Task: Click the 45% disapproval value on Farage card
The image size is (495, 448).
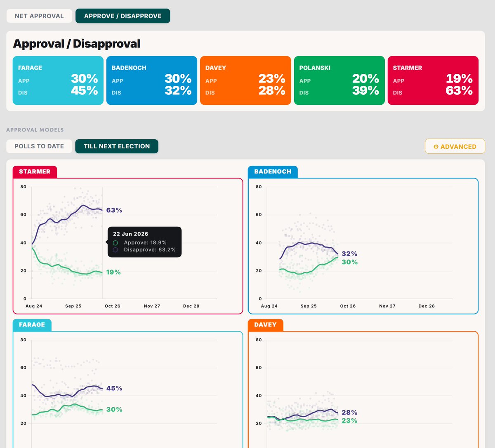Action: point(84,91)
